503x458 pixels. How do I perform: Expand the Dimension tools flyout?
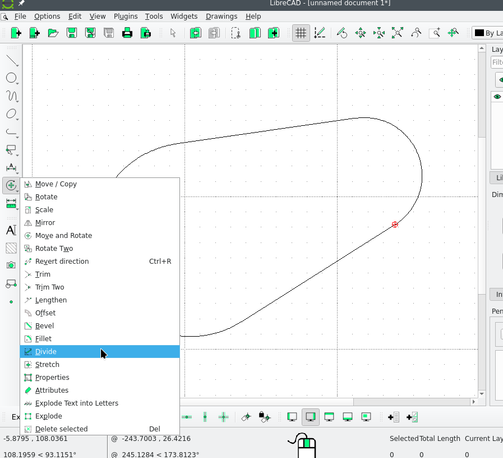[x=11, y=203]
